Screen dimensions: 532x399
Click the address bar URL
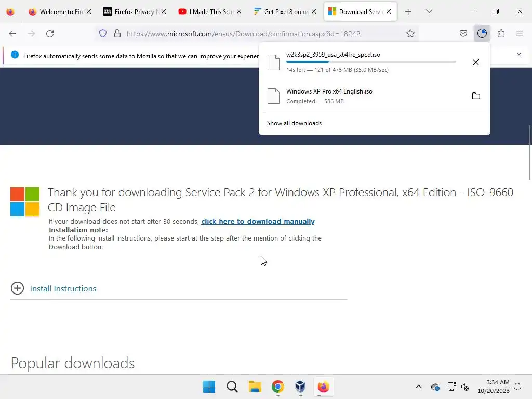243,34
